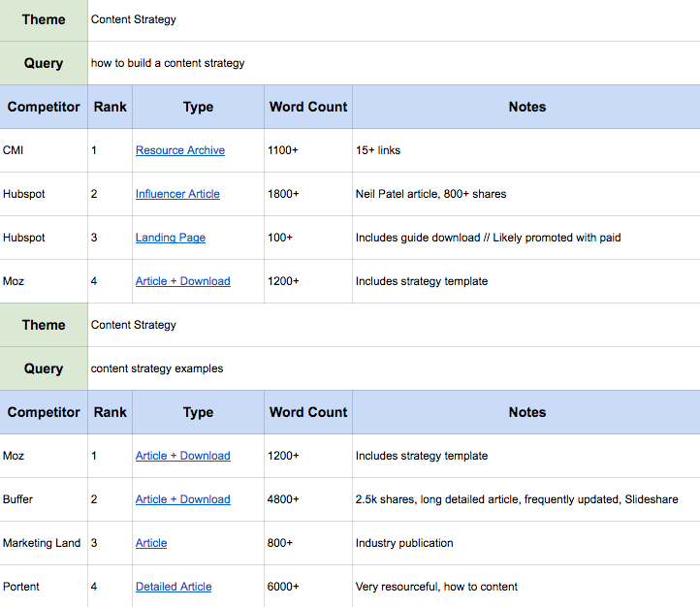Select the first table's 'Competitor' header
This screenshot has width=700, height=607.
pos(44,107)
